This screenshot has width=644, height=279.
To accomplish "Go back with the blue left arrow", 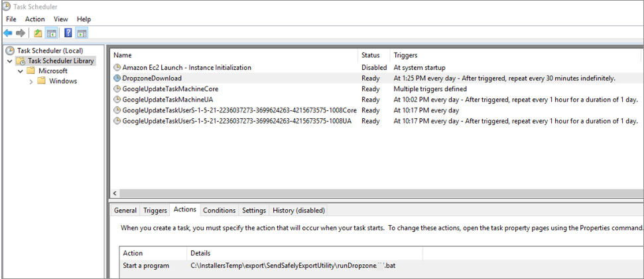I will 8,33.
